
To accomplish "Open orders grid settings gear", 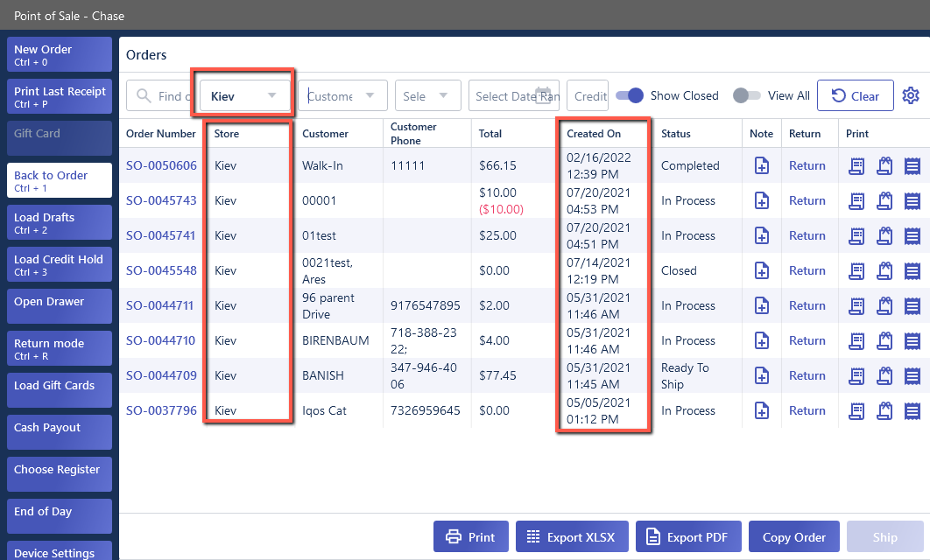I will [911, 95].
